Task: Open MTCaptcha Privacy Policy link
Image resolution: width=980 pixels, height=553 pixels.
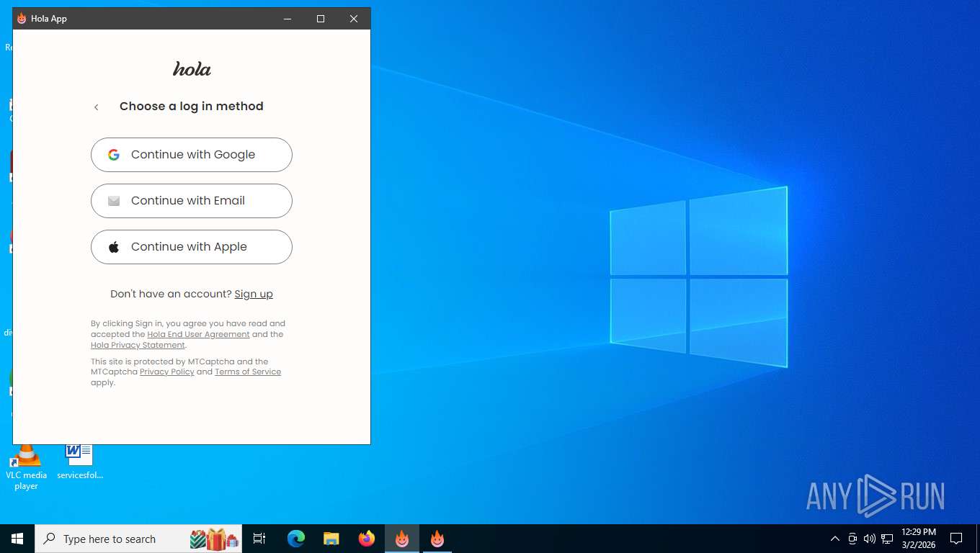Action: tap(167, 372)
